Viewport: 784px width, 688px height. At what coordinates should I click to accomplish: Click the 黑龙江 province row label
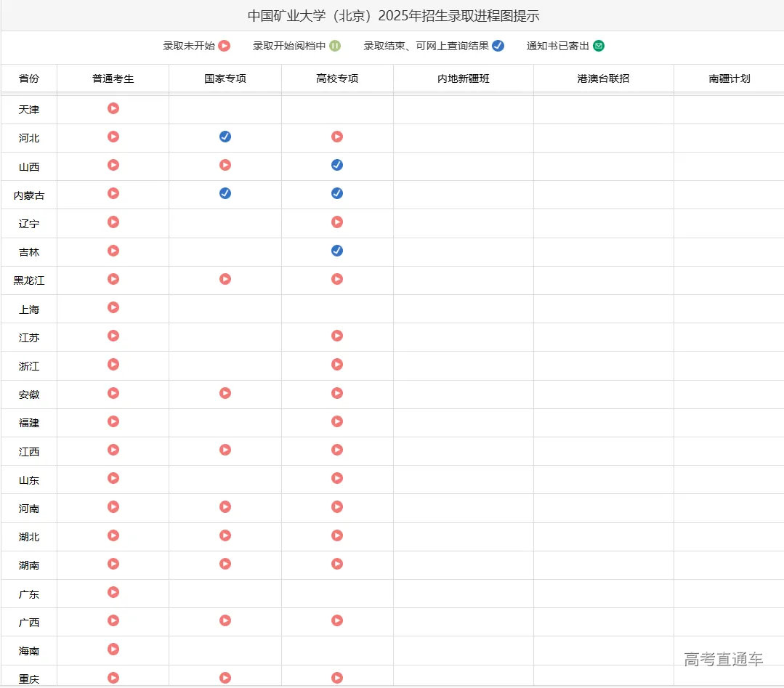pos(28,280)
